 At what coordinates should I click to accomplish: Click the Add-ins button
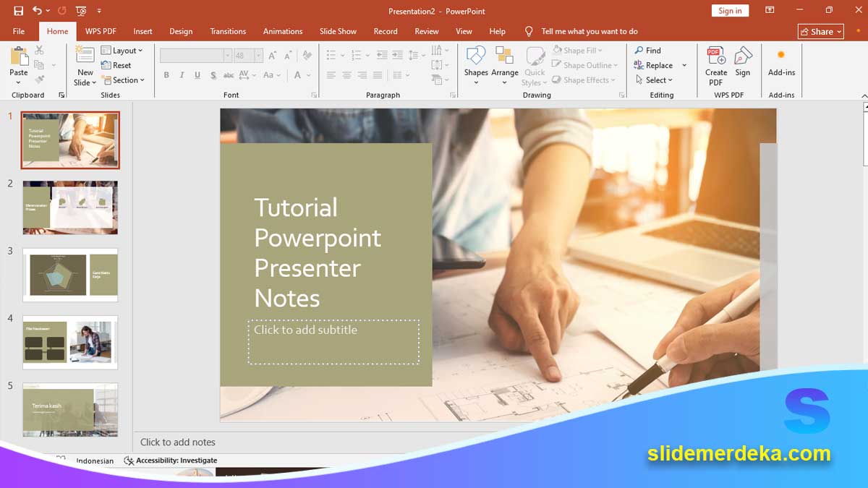[x=781, y=63]
